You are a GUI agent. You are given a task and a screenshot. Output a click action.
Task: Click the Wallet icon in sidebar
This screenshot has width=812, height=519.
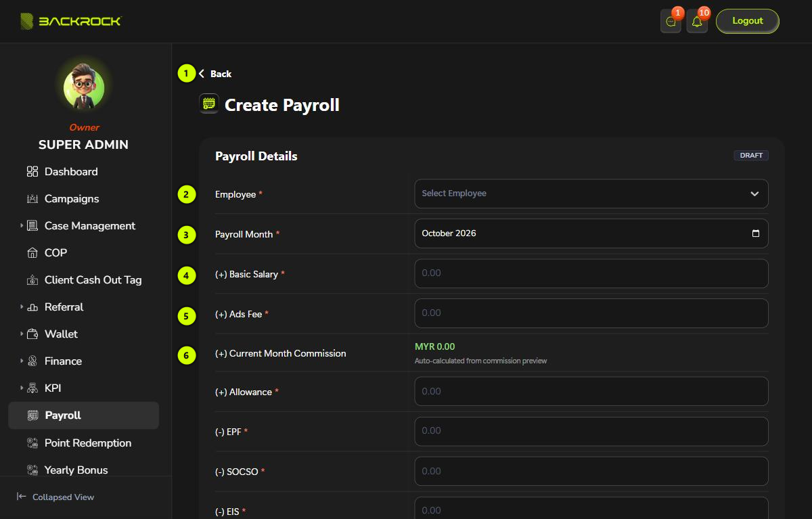click(32, 334)
